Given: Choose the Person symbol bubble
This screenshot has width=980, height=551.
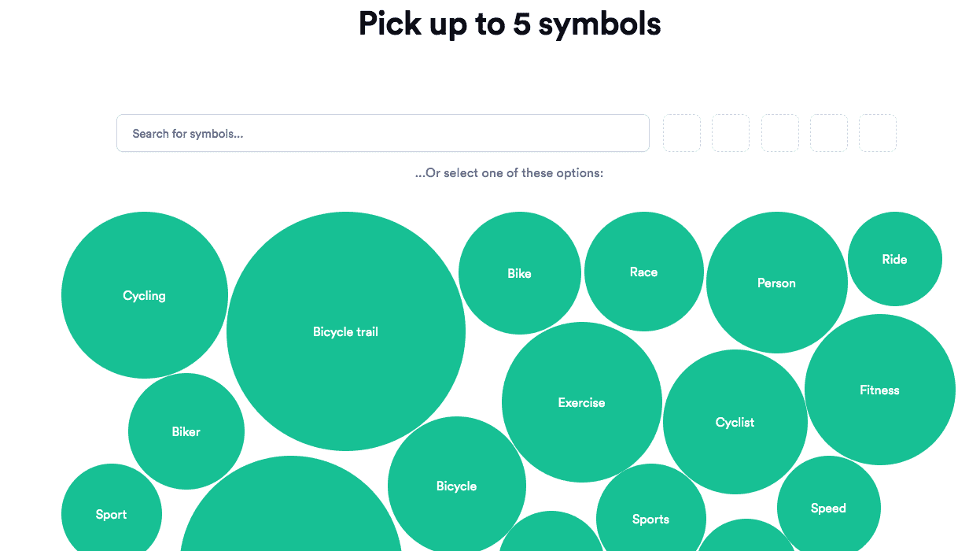Looking at the screenshot, I should point(776,283).
